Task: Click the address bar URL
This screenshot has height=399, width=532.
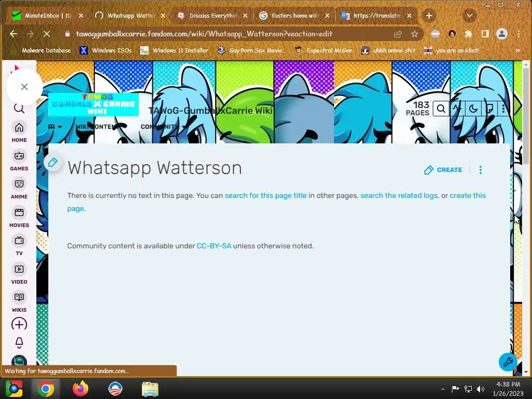Action: (204, 34)
